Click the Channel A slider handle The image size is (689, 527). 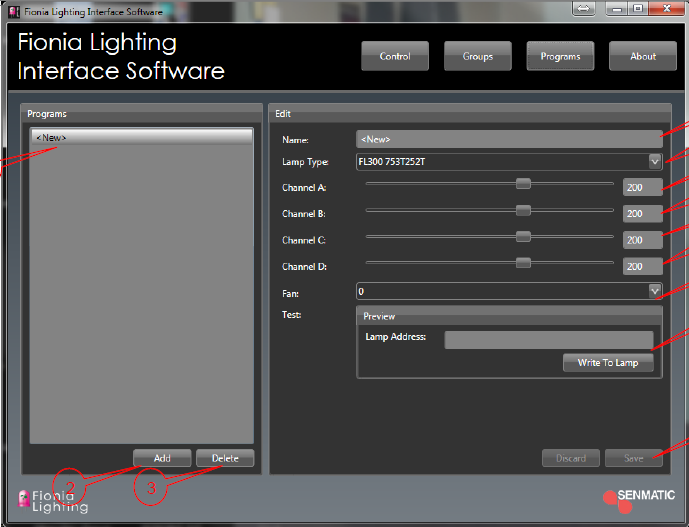(x=523, y=184)
